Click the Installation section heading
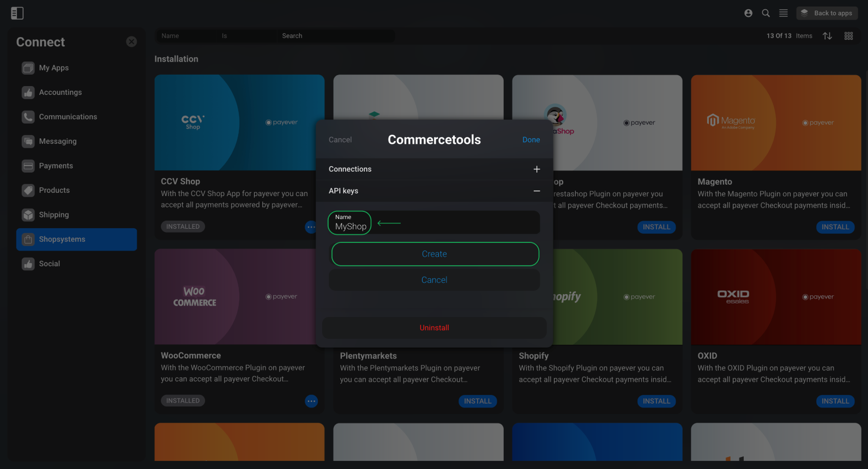The height and width of the screenshot is (469, 868). [x=176, y=59]
